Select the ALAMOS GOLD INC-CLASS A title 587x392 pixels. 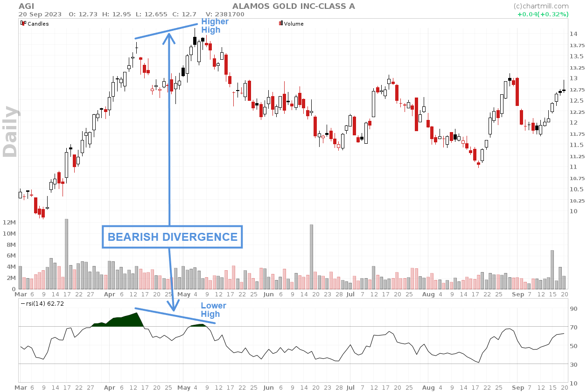(x=293, y=6)
